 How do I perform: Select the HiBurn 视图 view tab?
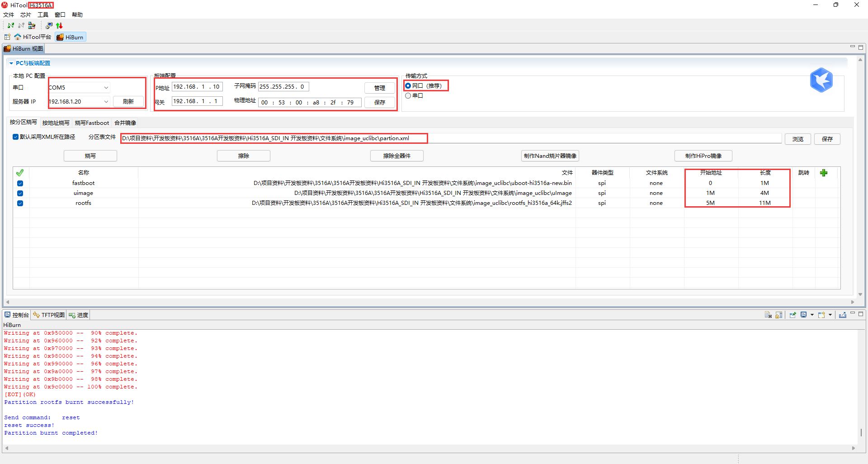[24, 48]
